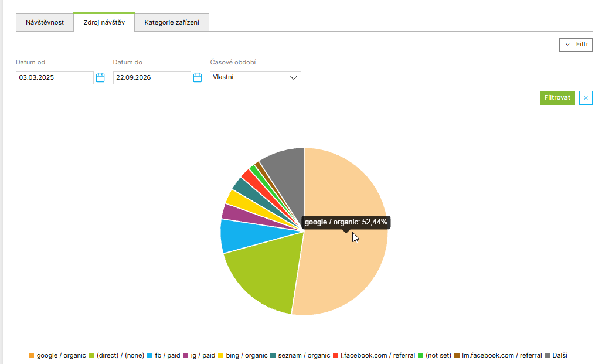Toggle Další legend swatch
This screenshot has height=364, width=602.
[547, 356]
